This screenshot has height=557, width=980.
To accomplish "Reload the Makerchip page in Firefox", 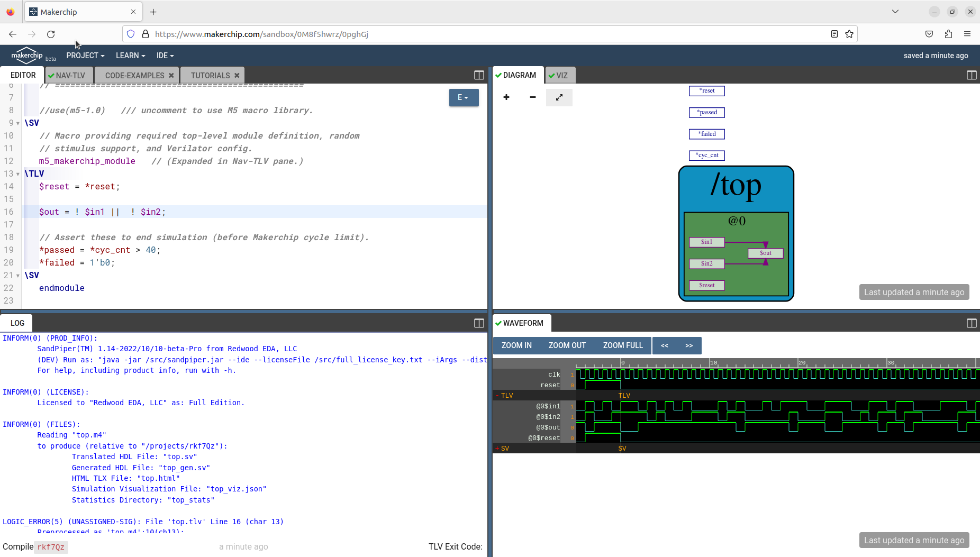I will [x=51, y=34].
